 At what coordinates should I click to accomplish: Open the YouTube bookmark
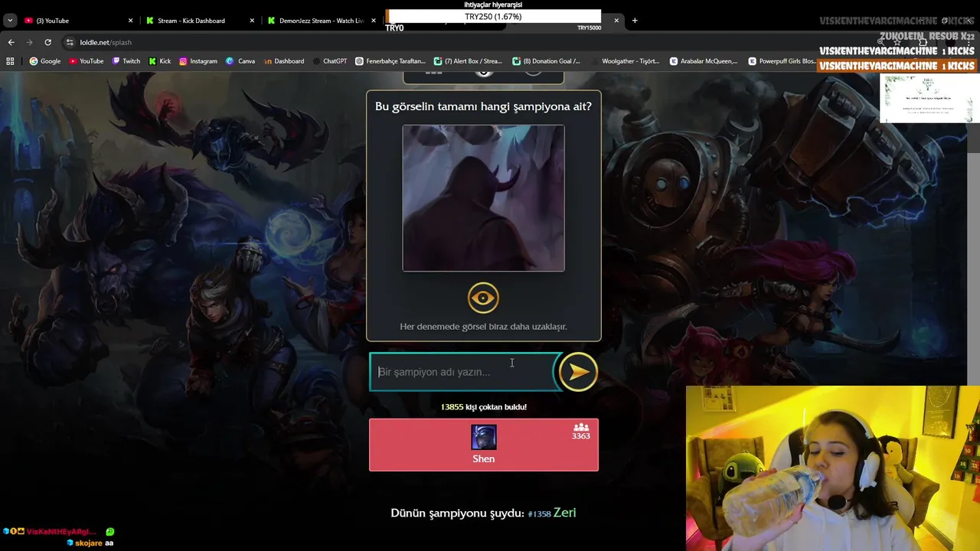tap(87, 61)
